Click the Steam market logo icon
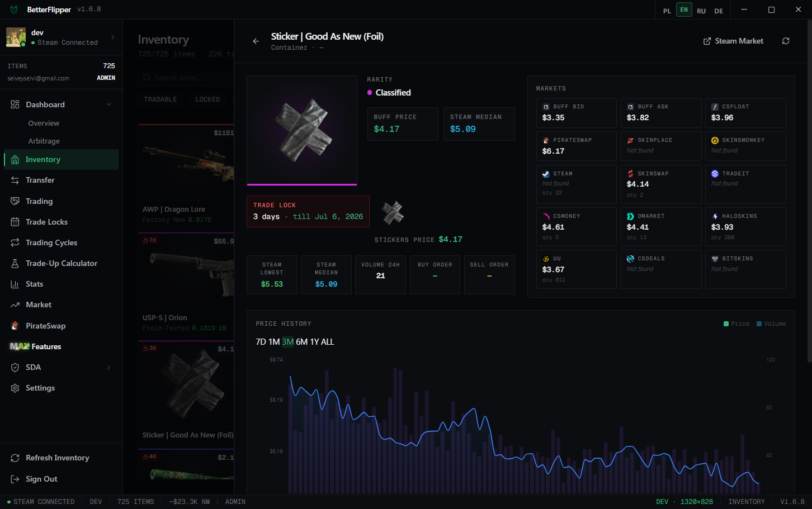Image resolution: width=812 pixels, height=509 pixels. [x=546, y=174]
